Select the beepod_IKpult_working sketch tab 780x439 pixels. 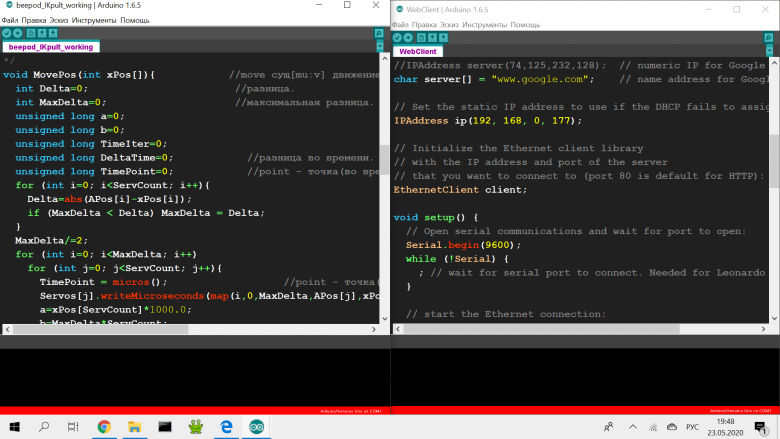tap(51, 47)
